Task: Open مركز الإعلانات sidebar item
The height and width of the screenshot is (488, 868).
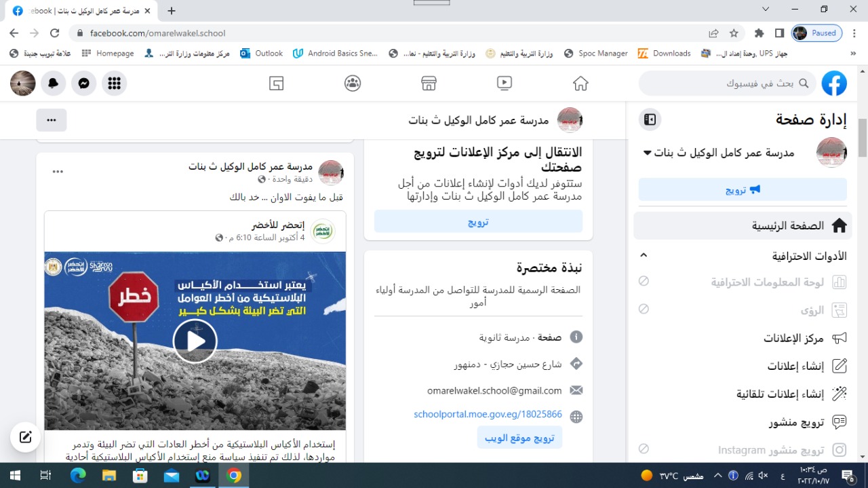Action: coord(793,338)
